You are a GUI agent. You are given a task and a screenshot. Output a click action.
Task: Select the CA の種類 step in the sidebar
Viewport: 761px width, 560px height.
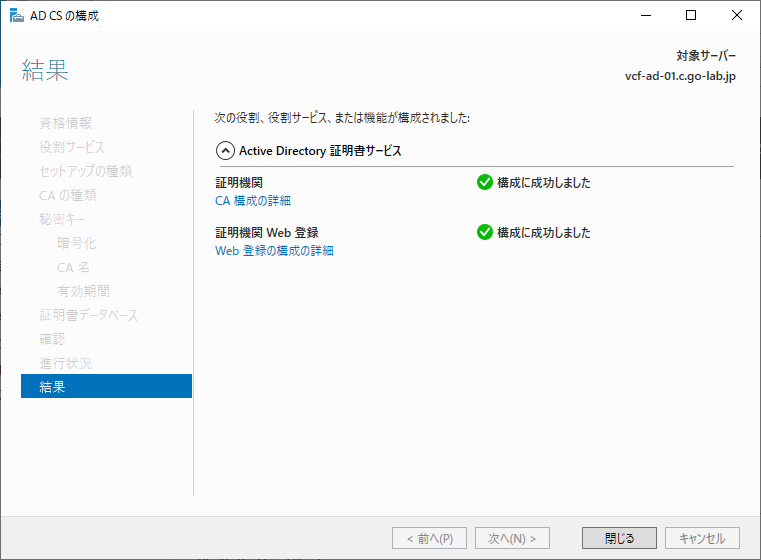point(67,195)
